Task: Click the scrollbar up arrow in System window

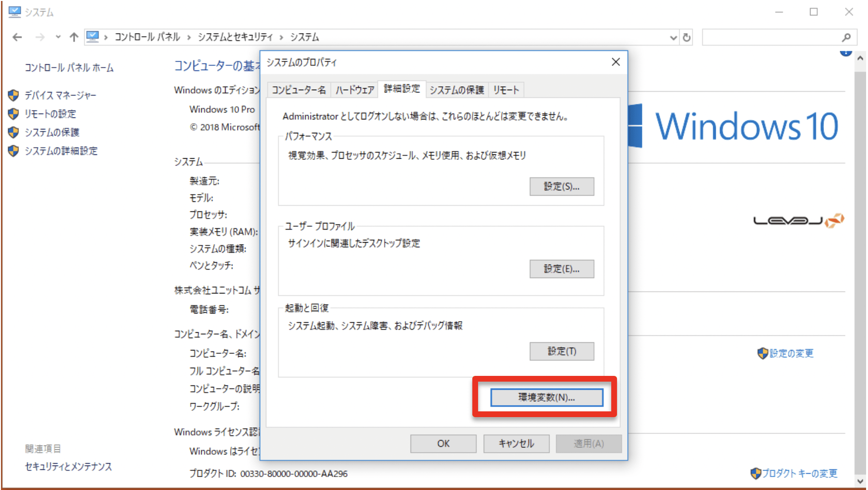Action: [860, 58]
